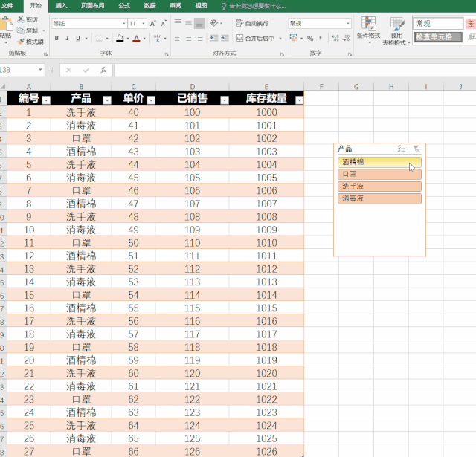Open the 库存数量 column filter dropdown
Screen dimensions: 476x457
tap(300, 100)
